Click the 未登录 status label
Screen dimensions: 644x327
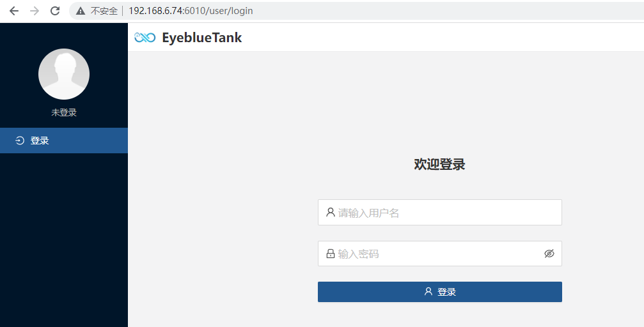[x=64, y=112]
